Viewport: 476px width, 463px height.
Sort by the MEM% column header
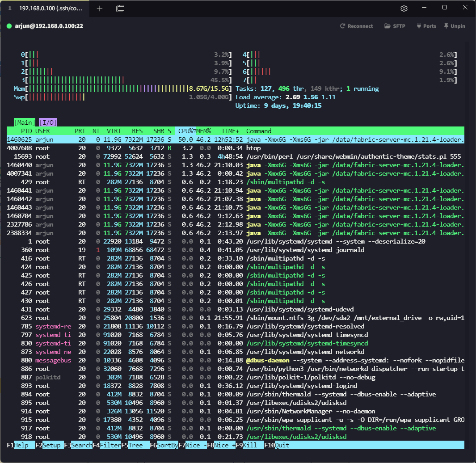203,131
